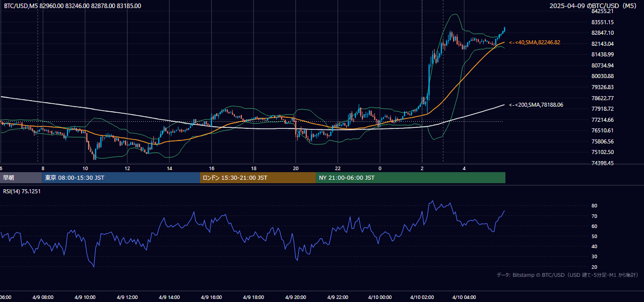Click the 2025-04-09 BTC/USD (M5) chart title
This screenshot has width=644, height=302.
(594, 6)
